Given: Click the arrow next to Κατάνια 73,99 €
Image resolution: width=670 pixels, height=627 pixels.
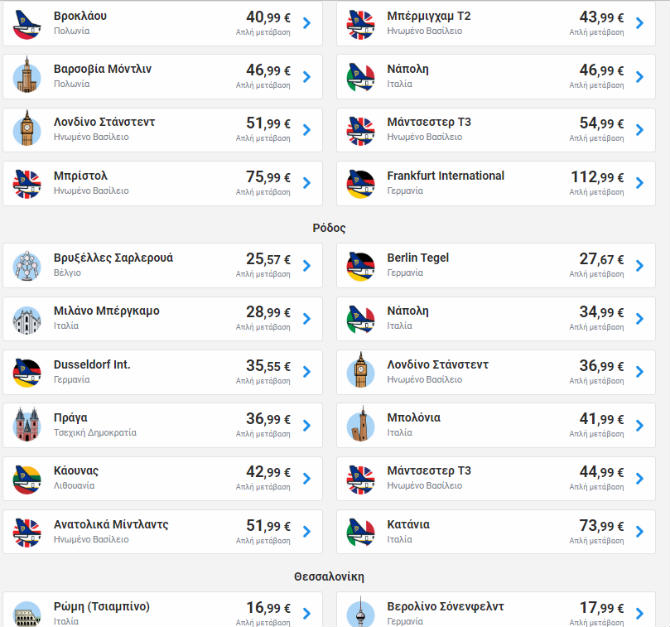Looking at the screenshot, I should pos(640,531).
